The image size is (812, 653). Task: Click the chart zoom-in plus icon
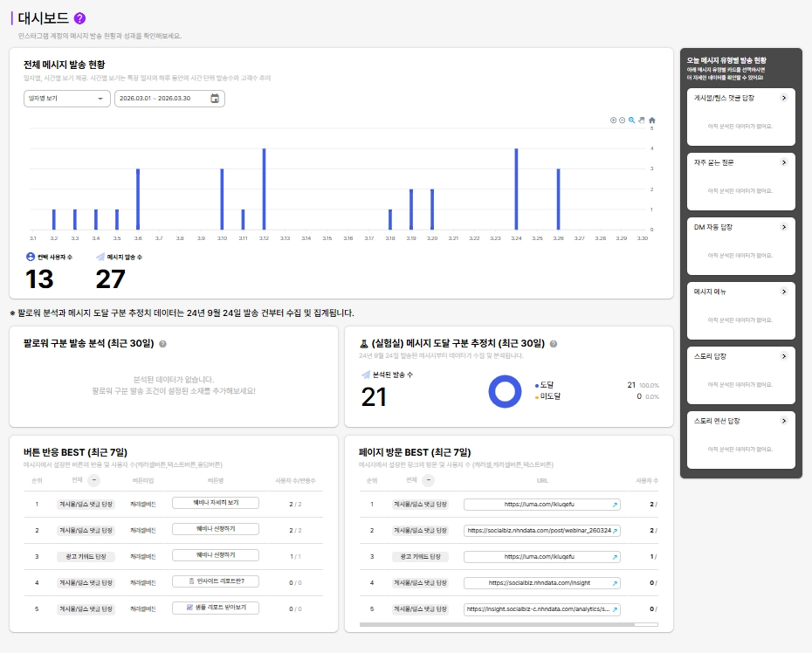point(613,120)
